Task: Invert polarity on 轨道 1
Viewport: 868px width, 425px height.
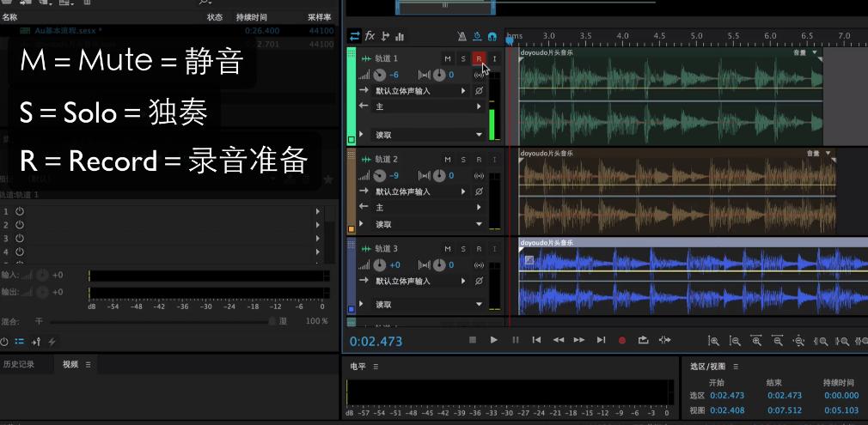Action: coord(479,91)
